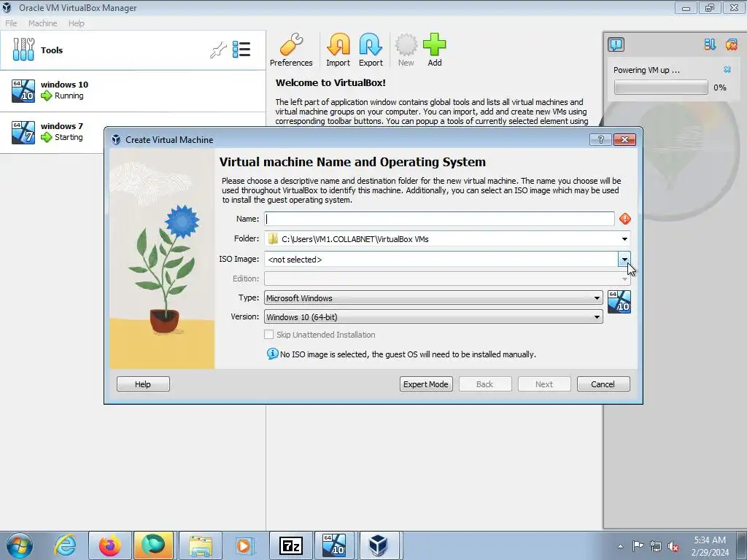
Task: Click the Welcome to VirtualBox! heading
Action: 330,82
